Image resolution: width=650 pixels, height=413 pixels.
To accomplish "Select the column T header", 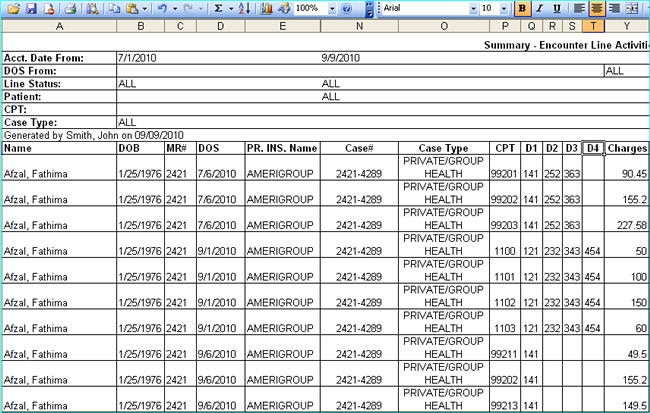I will pos(593,25).
